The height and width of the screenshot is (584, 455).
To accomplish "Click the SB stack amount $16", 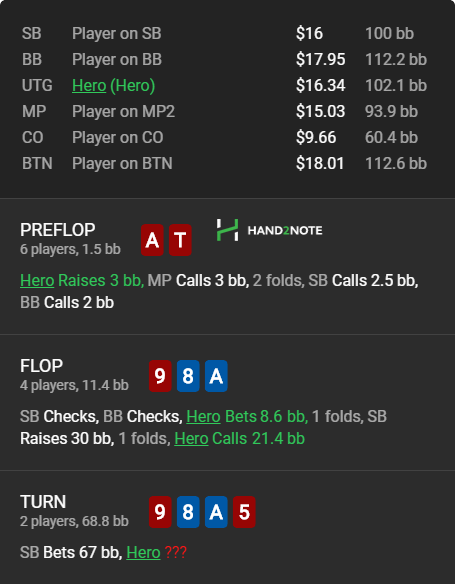I will click(x=309, y=33).
